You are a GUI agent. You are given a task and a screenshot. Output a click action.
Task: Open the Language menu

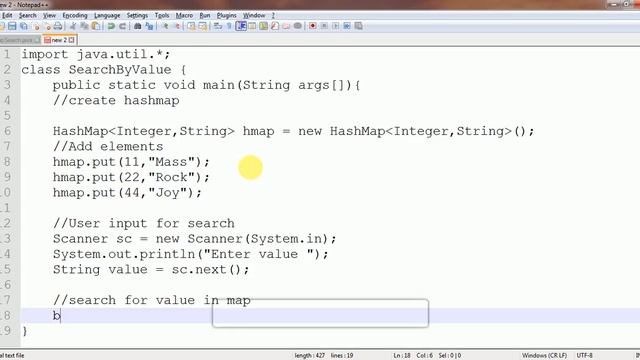pos(107,16)
